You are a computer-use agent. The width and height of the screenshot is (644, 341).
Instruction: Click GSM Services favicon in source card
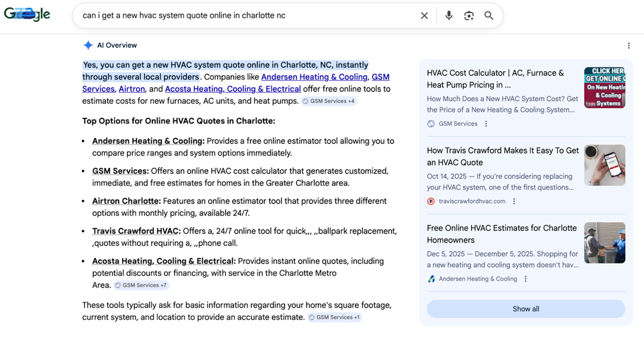coord(431,124)
